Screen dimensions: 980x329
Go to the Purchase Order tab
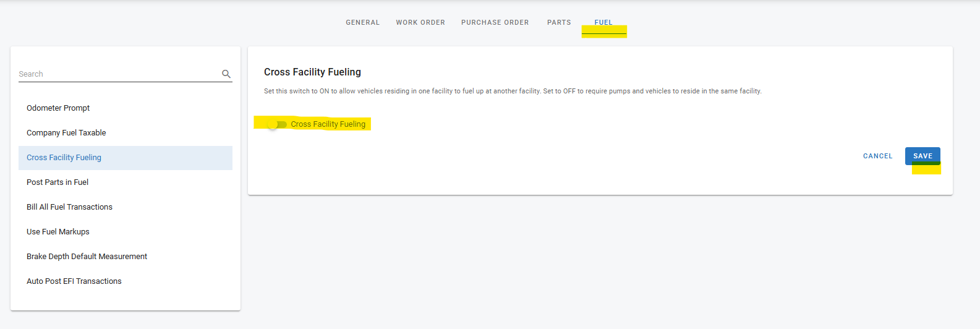point(495,22)
